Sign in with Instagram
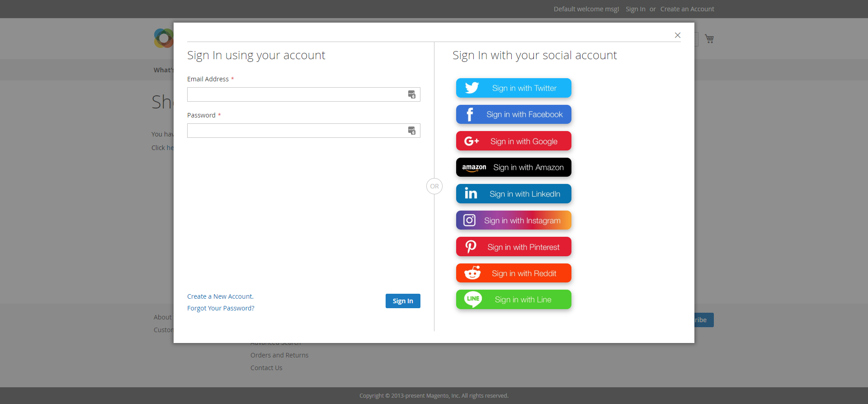This screenshot has width=868, height=404. (514, 220)
